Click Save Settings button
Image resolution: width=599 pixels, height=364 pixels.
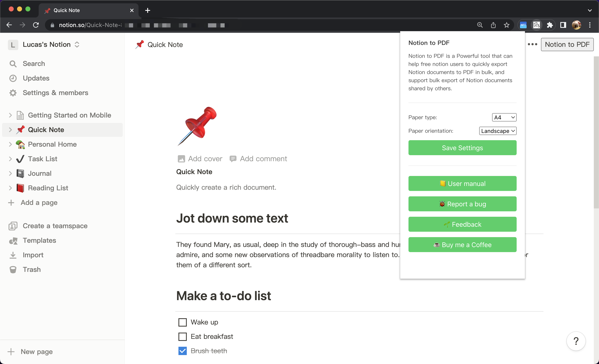[462, 148]
